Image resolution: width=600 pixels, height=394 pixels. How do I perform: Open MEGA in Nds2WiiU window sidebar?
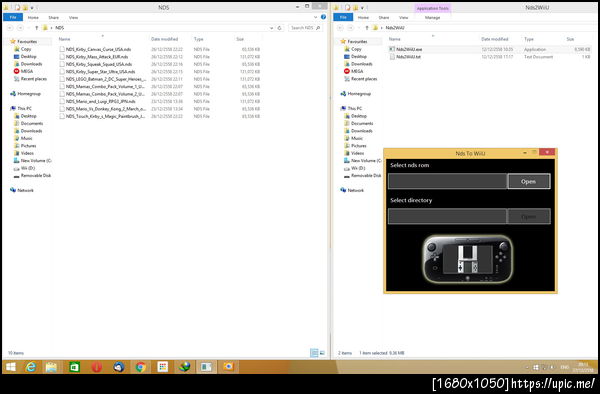click(354, 72)
